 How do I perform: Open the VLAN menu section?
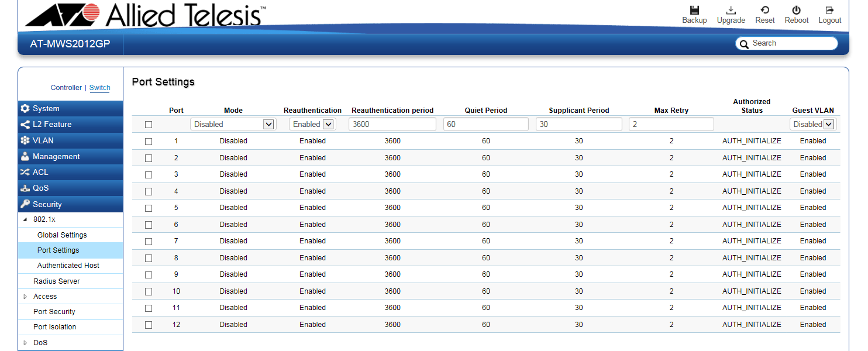pos(71,140)
